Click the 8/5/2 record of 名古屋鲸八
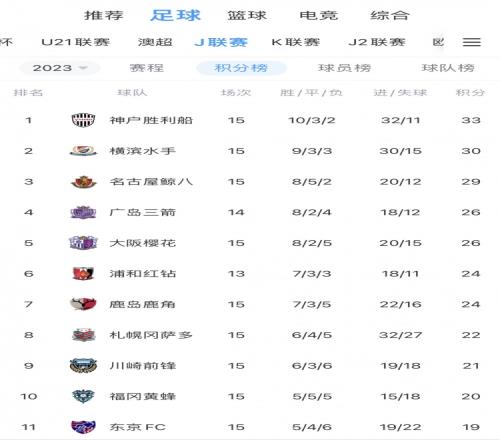Screen dimensions: 500x440 [312, 182]
